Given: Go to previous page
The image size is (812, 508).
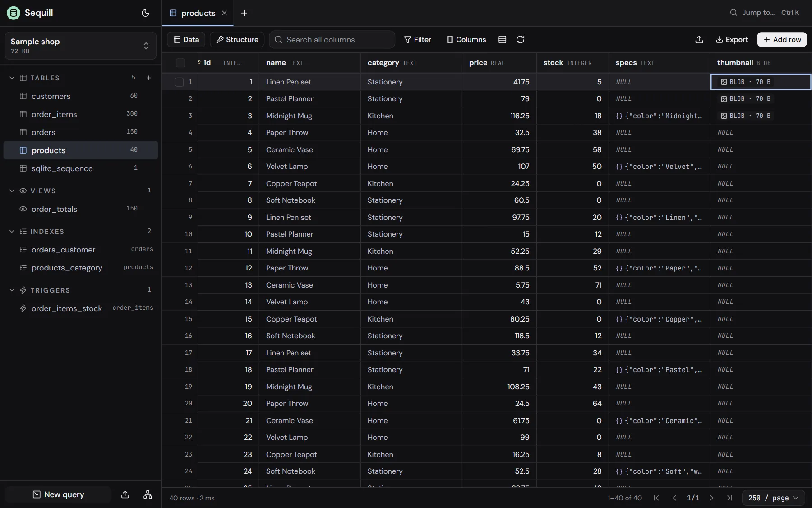Looking at the screenshot, I should [674, 498].
